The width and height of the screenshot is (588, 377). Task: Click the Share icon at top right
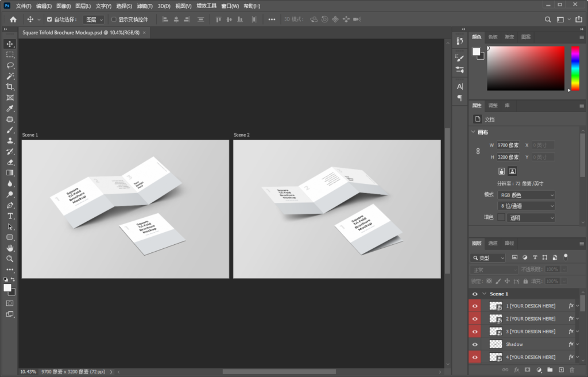pos(579,19)
